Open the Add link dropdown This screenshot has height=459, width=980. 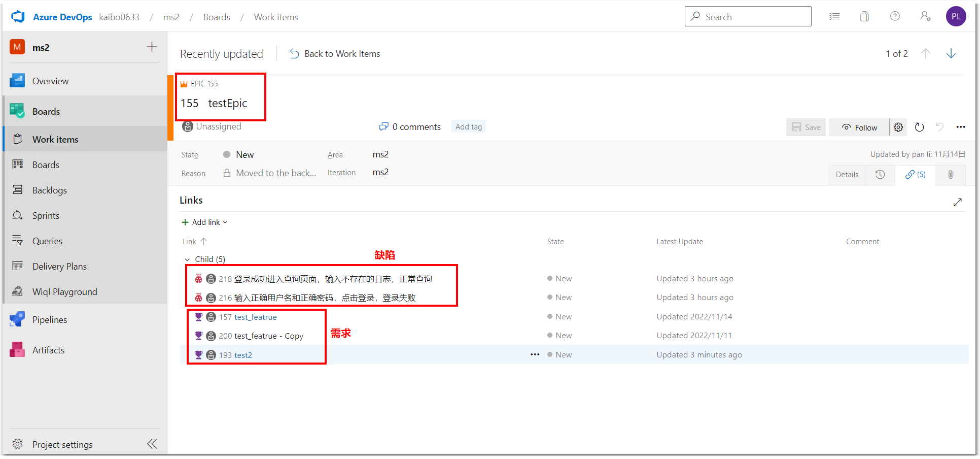204,222
